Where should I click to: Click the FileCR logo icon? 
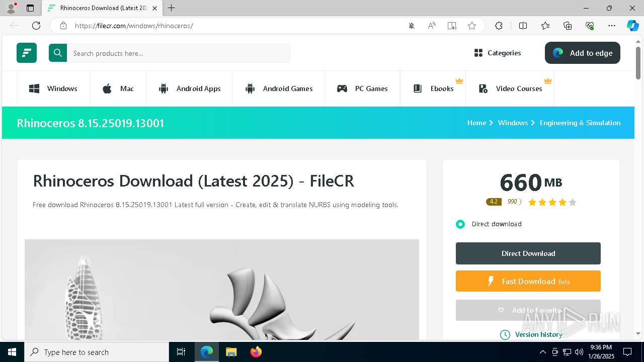point(27,53)
